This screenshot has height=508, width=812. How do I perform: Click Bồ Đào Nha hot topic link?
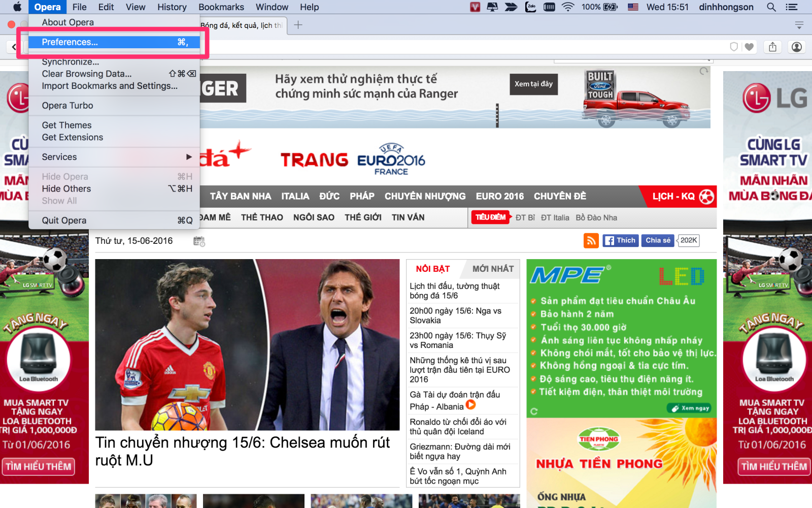coord(596,217)
